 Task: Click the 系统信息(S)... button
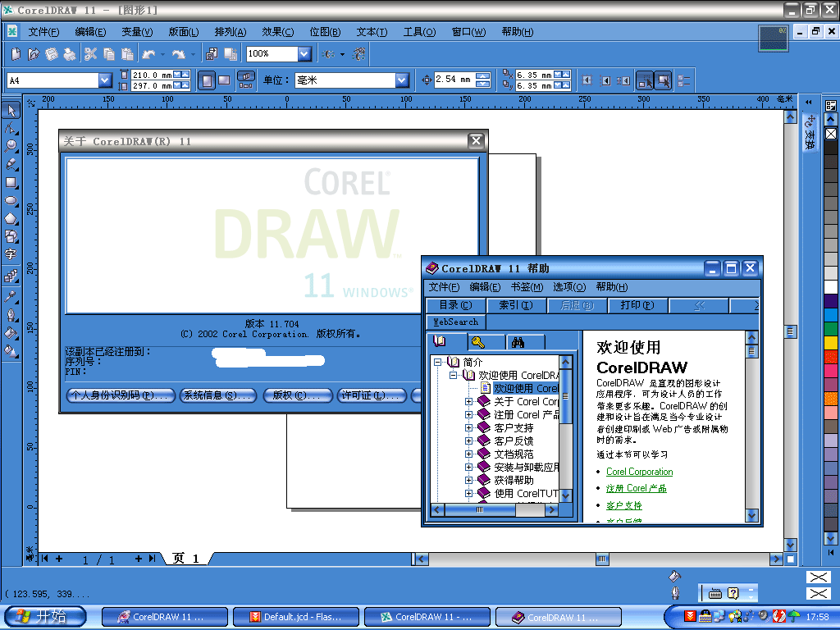pos(217,395)
